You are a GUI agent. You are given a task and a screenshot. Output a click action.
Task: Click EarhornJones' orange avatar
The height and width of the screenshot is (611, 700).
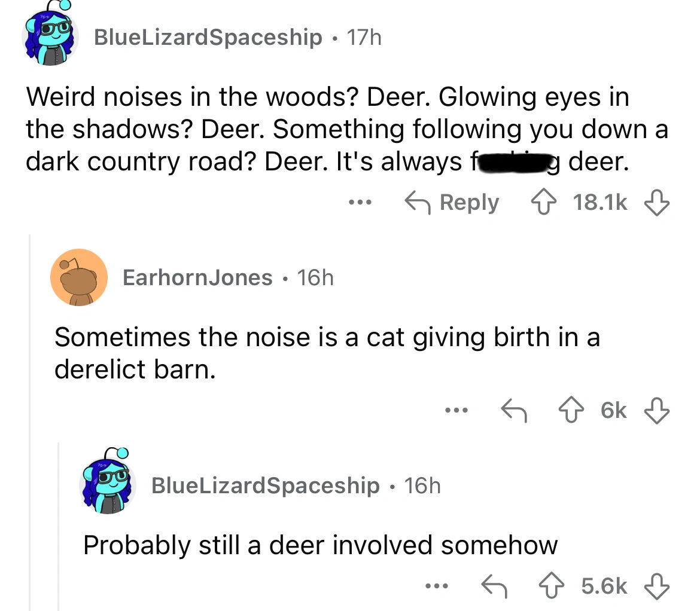(x=78, y=277)
